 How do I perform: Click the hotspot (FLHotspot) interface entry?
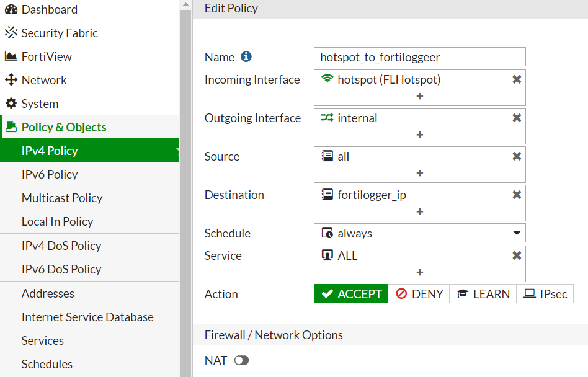click(389, 79)
